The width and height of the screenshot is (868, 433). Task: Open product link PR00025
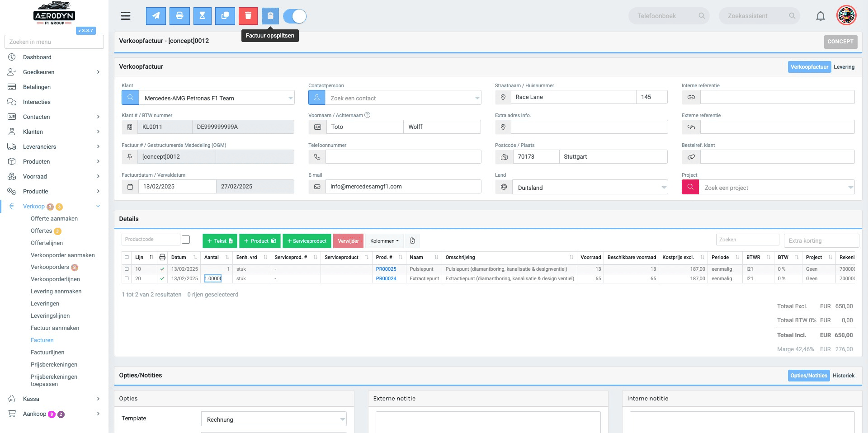[386, 269]
